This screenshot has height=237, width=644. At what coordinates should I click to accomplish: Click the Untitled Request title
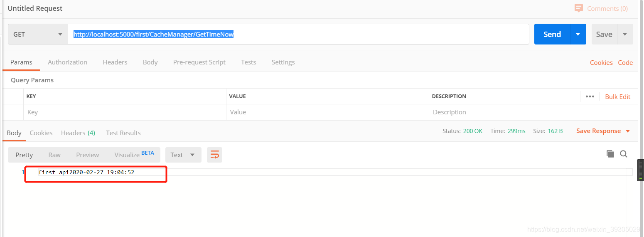tap(35, 8)
